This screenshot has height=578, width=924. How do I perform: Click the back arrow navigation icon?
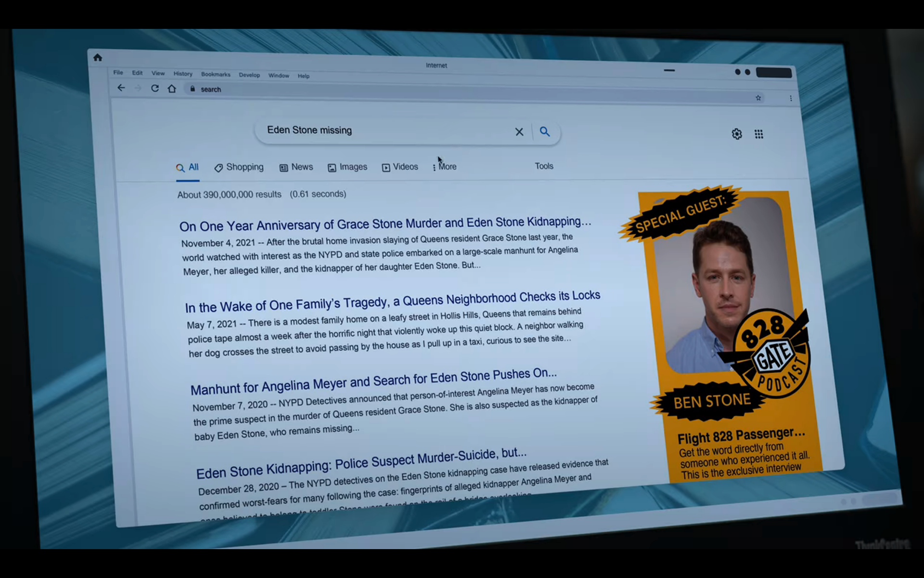[121, 88]
